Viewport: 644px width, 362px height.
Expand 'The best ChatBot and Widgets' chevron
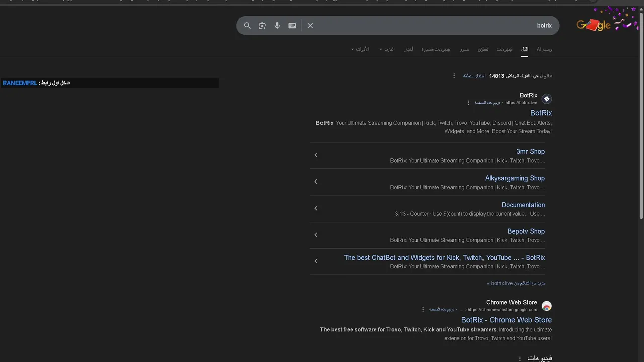click(316, 261)
